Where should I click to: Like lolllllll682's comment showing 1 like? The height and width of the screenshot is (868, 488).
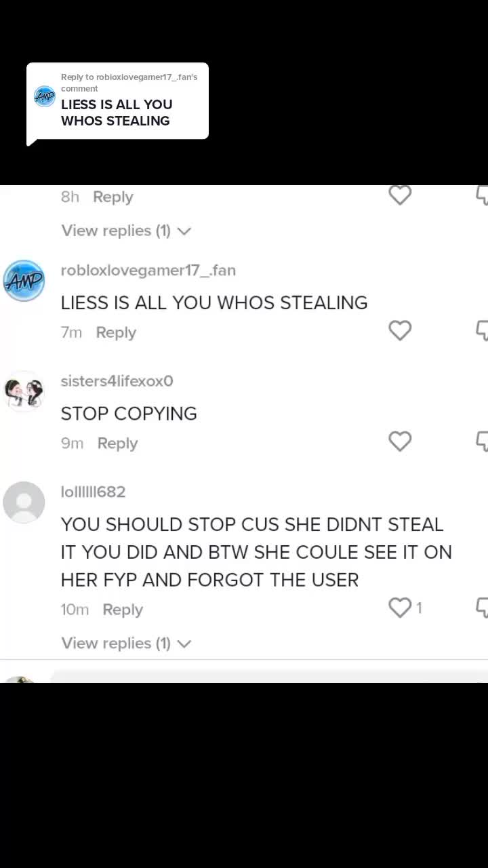click(400, 608)
